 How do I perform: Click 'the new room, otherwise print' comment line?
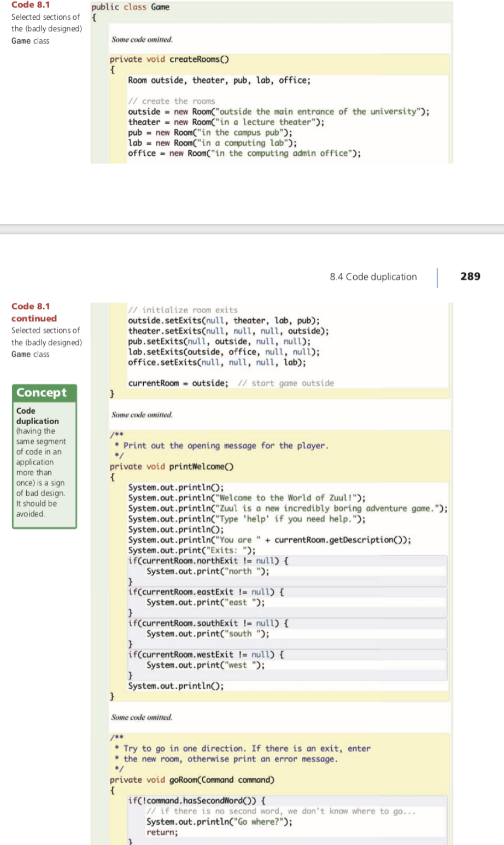(226, 759)
